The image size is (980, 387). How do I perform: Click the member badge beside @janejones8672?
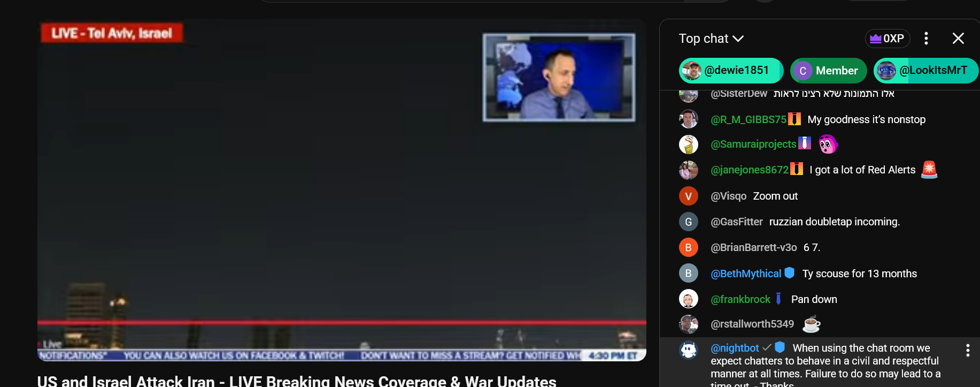click(797, 169)
